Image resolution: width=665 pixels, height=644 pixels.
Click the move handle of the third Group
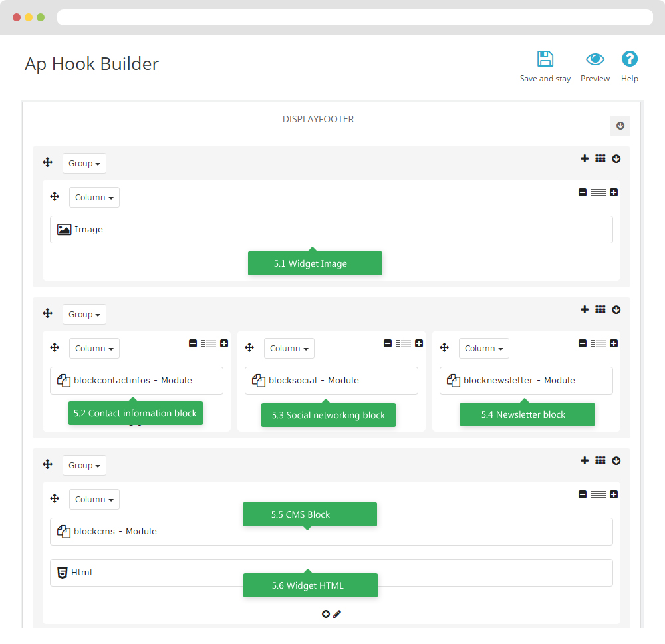click(x=48, y=465)
